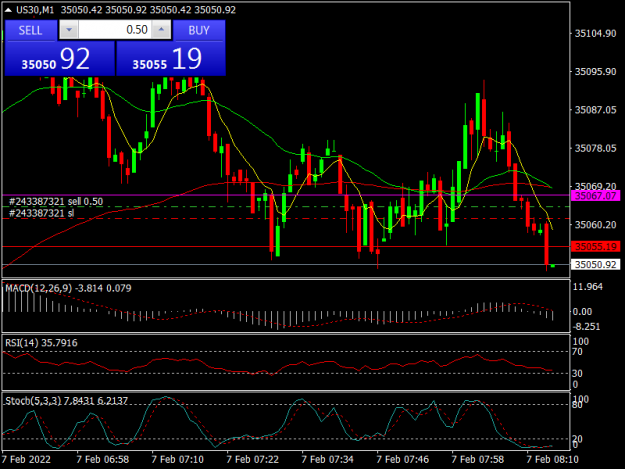Collapse the one-click trading panel triangle
Viewport: 625px width, 469px height.
click(8, 10)
